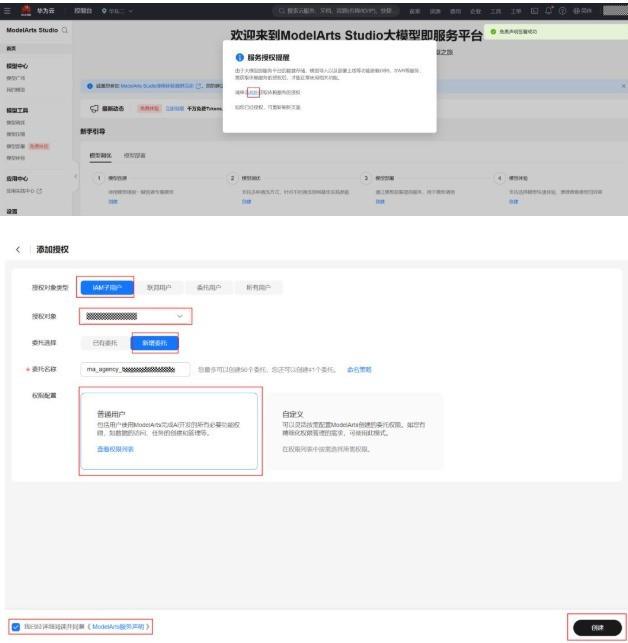Click the search icon beside ModelArts Studio
This screenshot has height=643, width=628.
click(64, 30)
